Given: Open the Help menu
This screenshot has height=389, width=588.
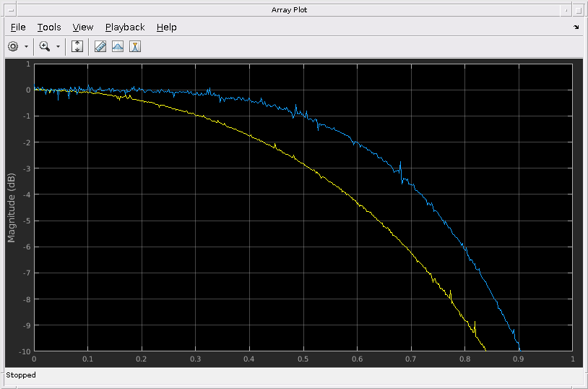Looking at the screenshot, I should point(166,27).
